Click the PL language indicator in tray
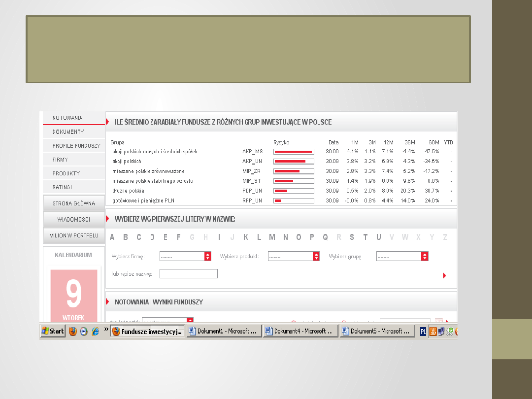532x399 pixels. [x=423, y=332]
